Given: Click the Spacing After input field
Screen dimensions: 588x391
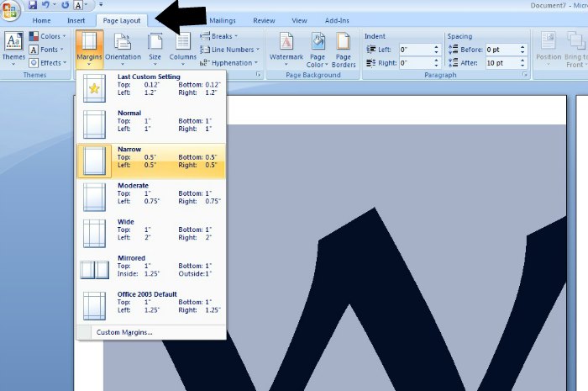Looking at the screenshot, I should 502,63.
